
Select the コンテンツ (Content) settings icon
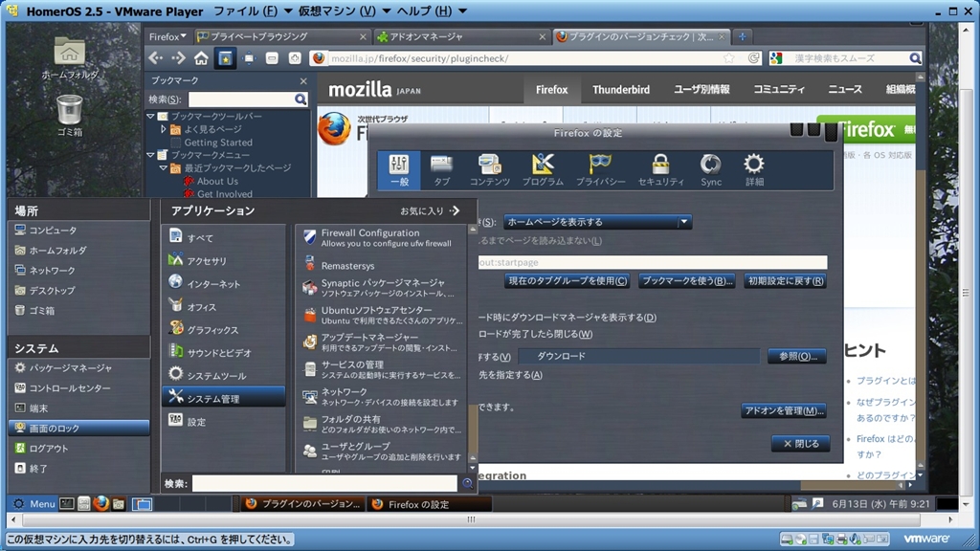(489, 169)
